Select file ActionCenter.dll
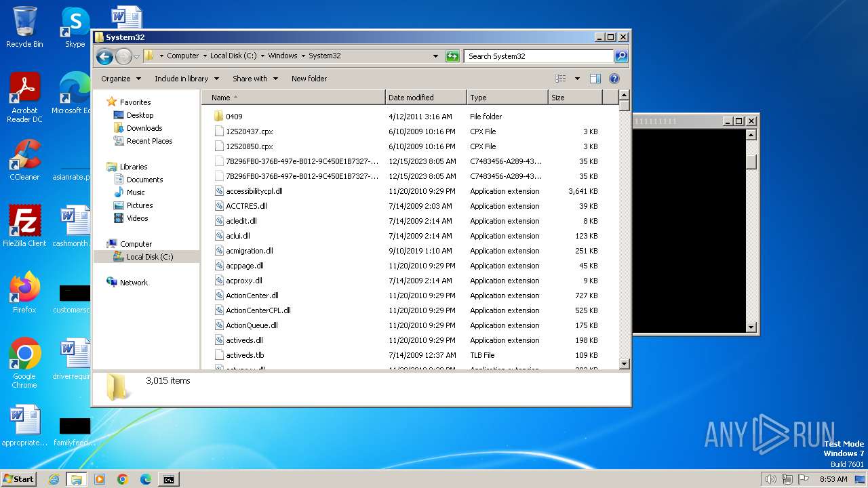This screenshot has width=868, height=488. click(252, 296)
